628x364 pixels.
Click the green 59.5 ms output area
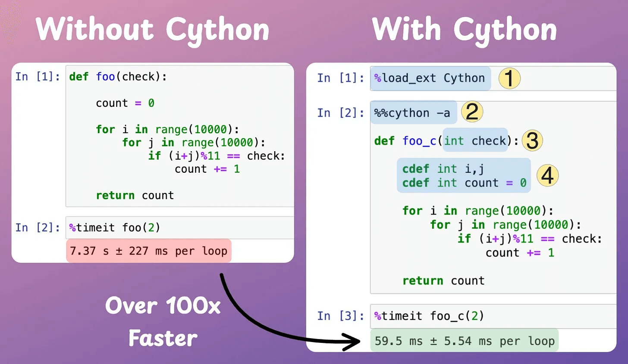[x=464, y=341]
